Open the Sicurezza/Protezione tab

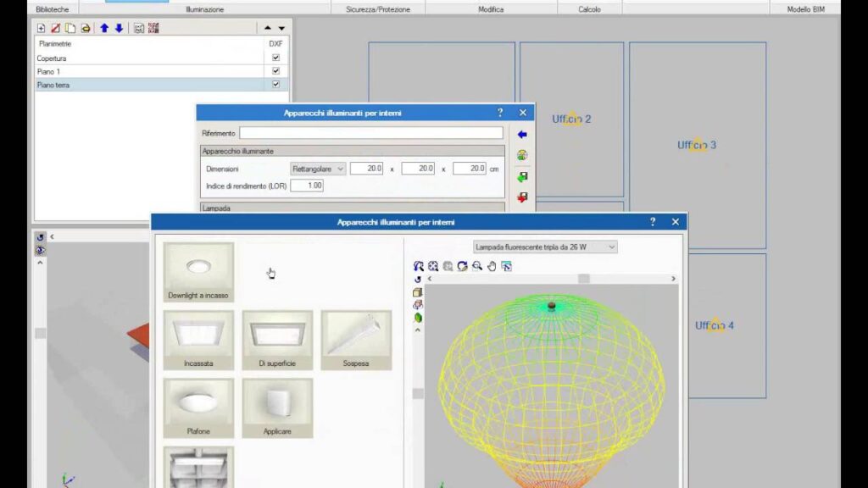378,9
